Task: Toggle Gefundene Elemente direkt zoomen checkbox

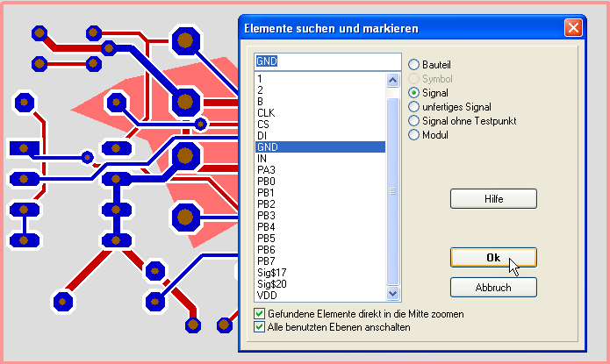Action: click(x=259, y=313)
